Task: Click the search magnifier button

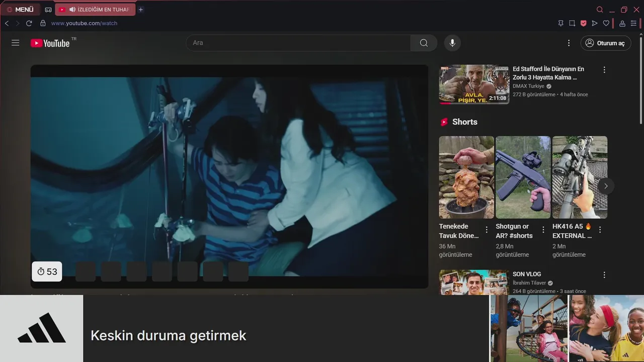Action: click(424, 43)
